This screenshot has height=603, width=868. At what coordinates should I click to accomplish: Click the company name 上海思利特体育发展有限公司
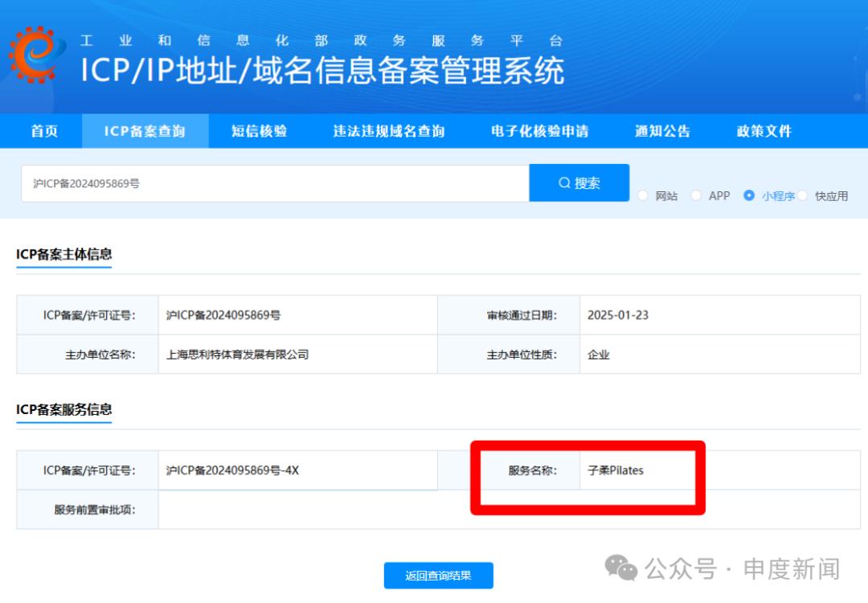tap(237, 355)
